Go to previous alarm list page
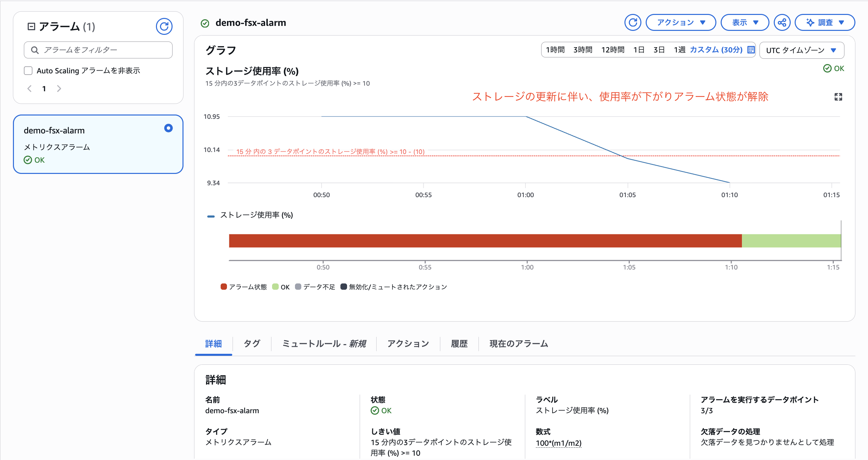This screenshot has height=460, width=868. pyautogui.click(x=30, y=89)
